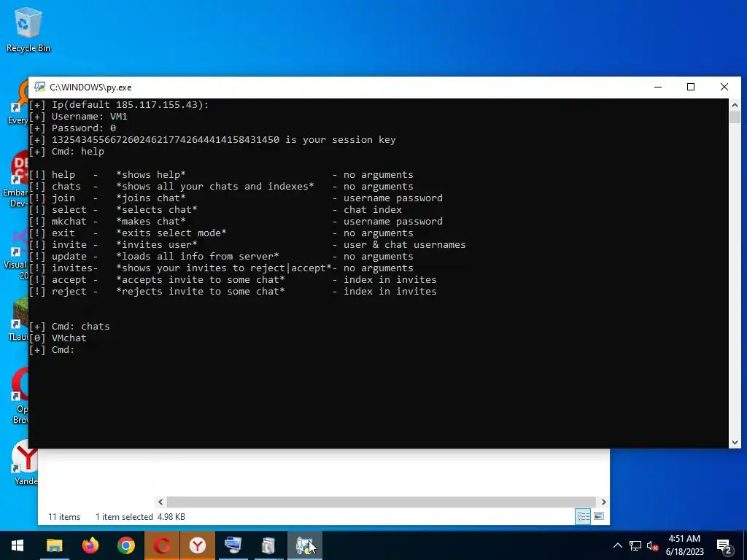
Task: Click the py.exe window title icon
Action: [39, 87]
